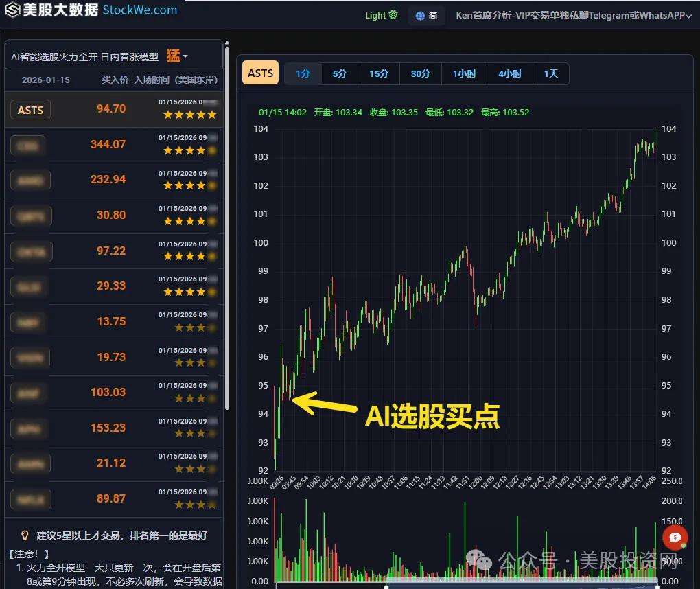Viewport: 700px width, 589px height.
Task: Click the star rating on 344.07 row
Action: coord(189,150)
